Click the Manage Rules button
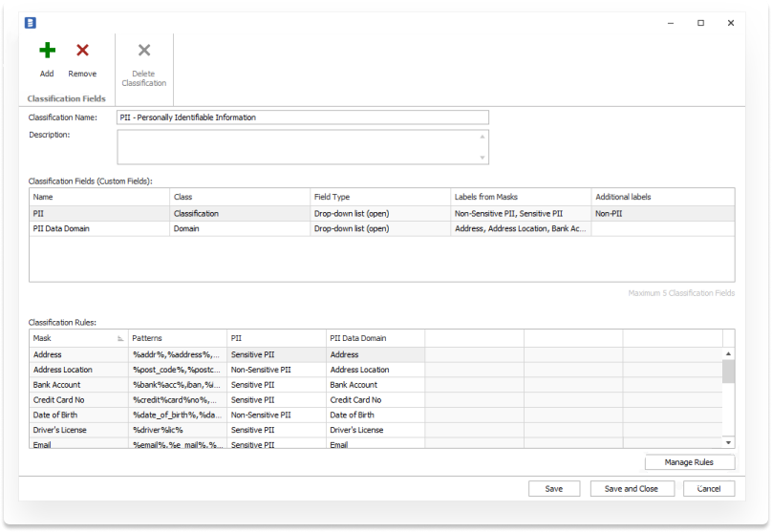This screenshot has width=772, height=532. click(691, 462)
